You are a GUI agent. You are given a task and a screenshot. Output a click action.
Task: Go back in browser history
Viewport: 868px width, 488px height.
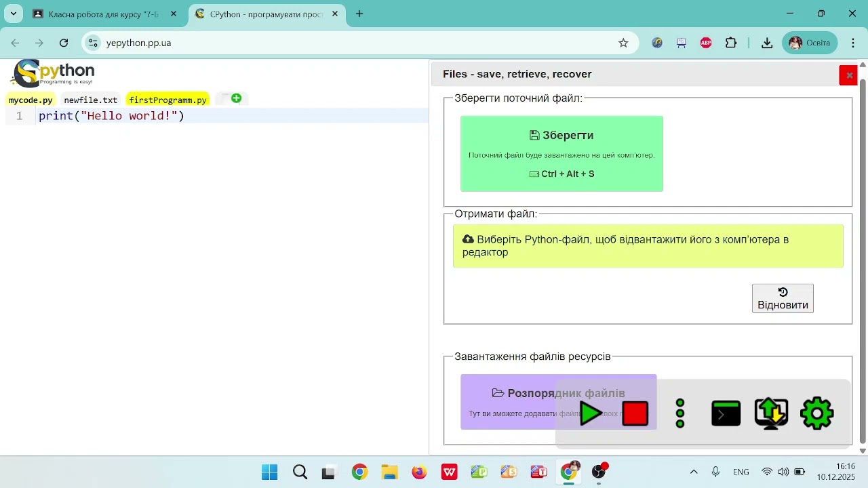pos(15,43)
